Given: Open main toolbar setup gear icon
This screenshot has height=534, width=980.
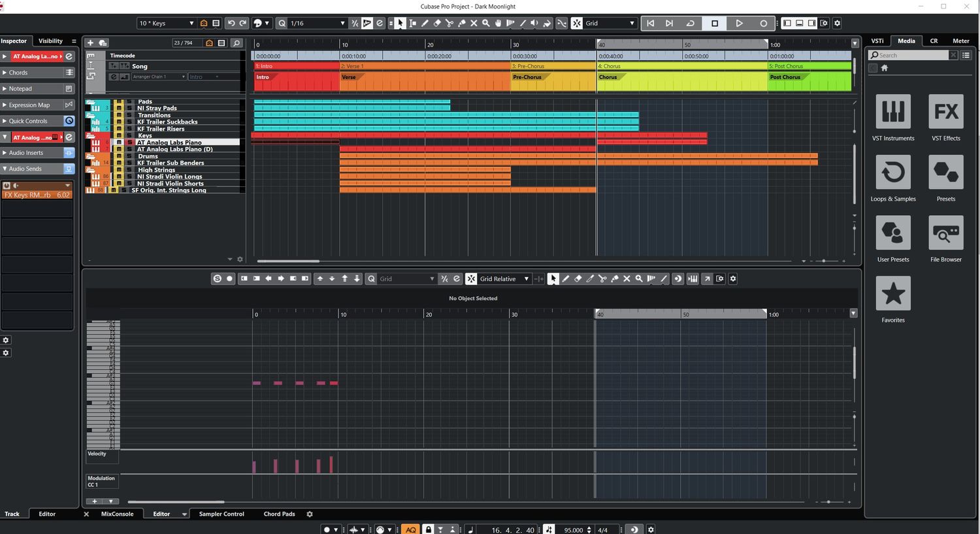Looking at the screenshot, I should (837, 23).
